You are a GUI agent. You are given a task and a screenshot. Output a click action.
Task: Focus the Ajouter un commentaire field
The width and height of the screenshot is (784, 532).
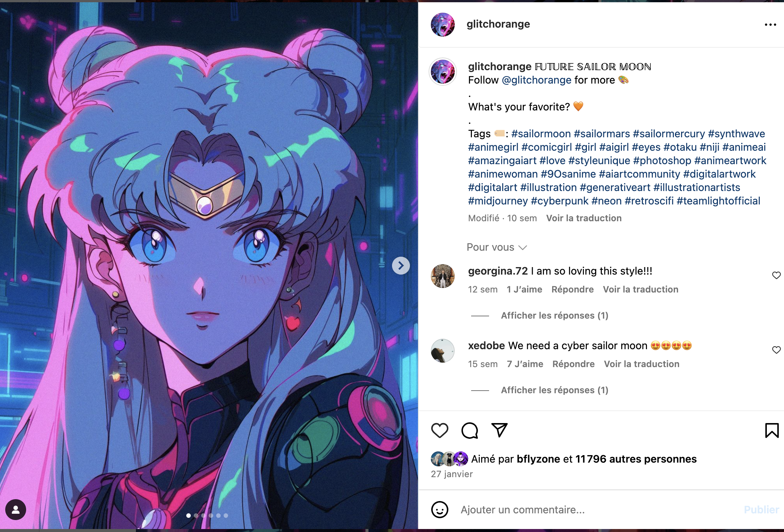point(597,510)
